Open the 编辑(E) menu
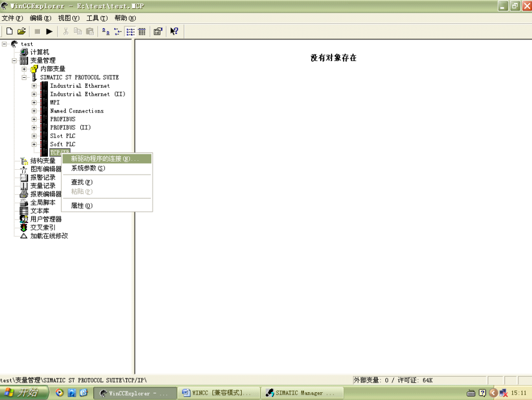Screen dimensions: 532x400 pyautogui.click(x=40, y=18)
